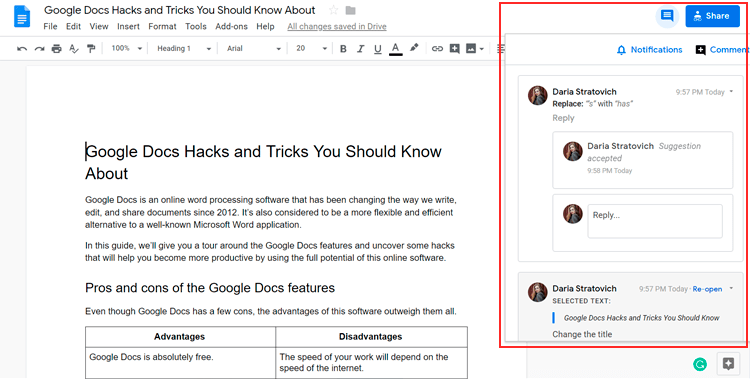Open options arrow on resolved comment
Image resolution: width=750 pixels, height=379 pixels.
731,289
